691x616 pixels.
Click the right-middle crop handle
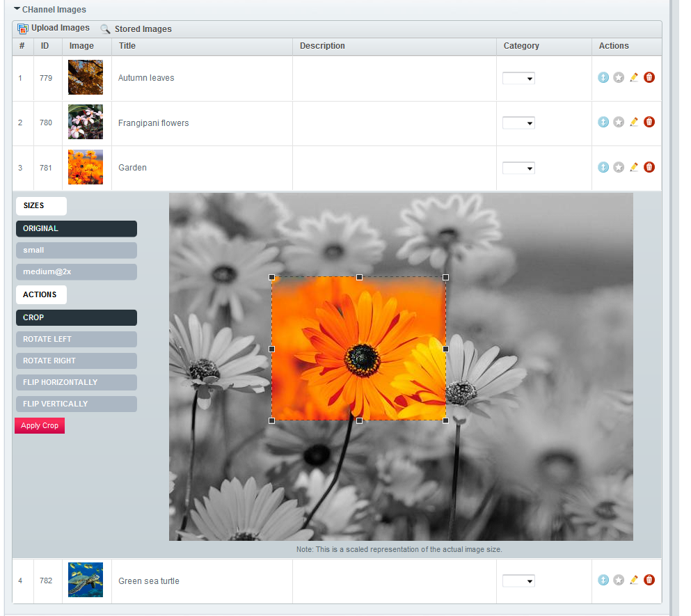click(446, 349)
